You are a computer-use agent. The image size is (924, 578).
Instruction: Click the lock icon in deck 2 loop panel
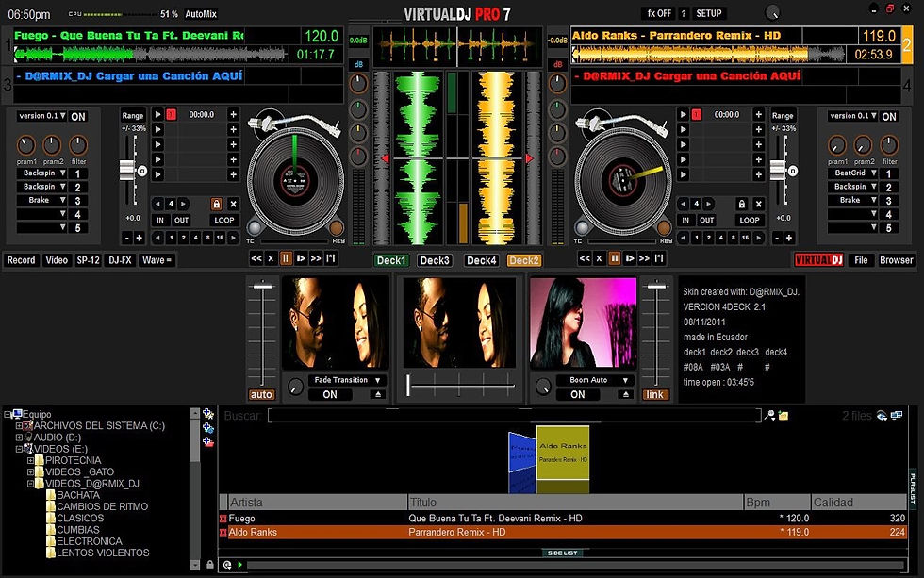(x=742, y=204)
